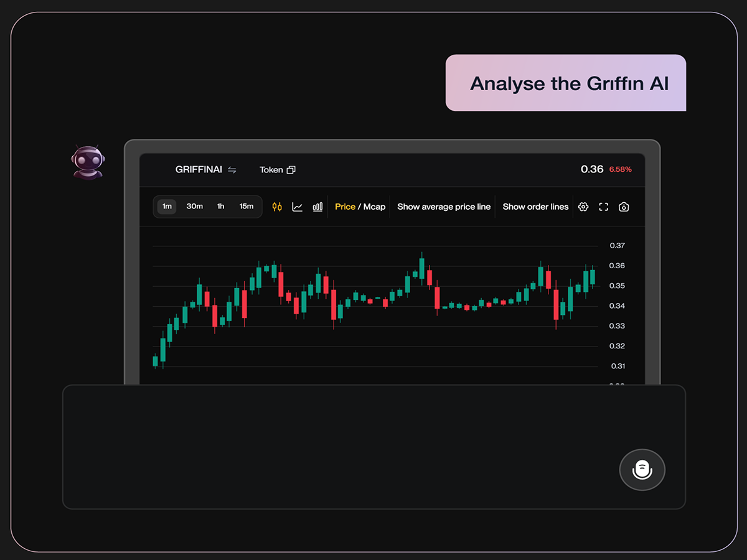
Task: Switch to the line chart icon
Action: (x=298, y=207)
